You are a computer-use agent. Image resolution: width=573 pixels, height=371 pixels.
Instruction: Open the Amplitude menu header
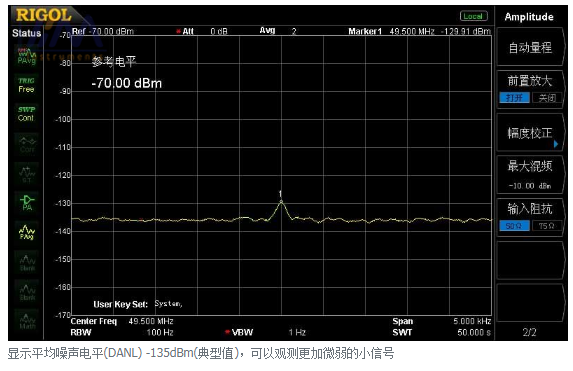pyautogui.click(x=529, y=17)
